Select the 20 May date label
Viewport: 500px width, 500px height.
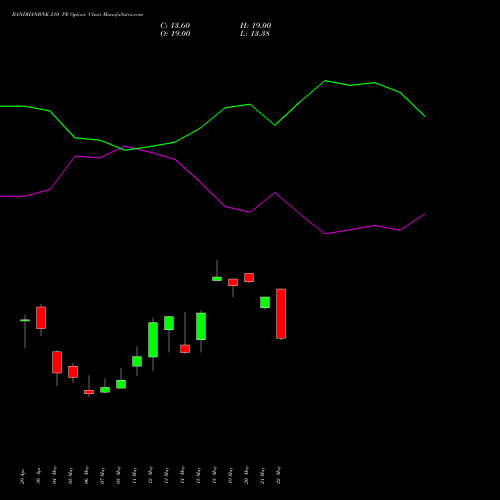point(246,475)
